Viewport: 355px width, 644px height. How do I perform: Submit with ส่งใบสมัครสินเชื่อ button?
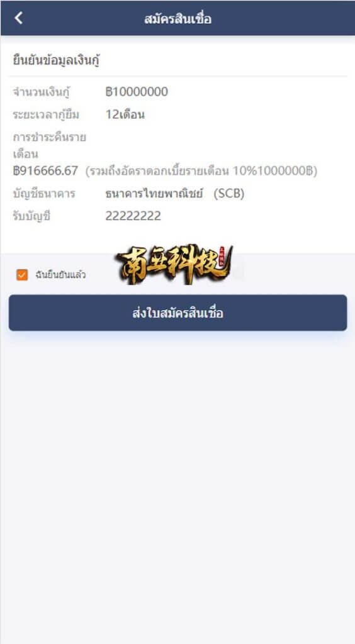(x=178, y=313)
